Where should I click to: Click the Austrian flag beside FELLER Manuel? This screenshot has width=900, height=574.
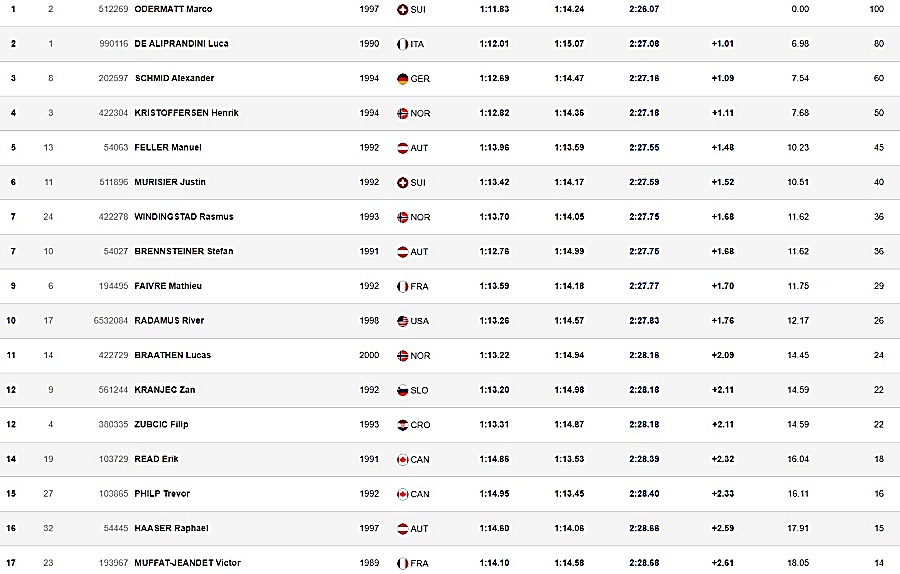pos(402,148)
